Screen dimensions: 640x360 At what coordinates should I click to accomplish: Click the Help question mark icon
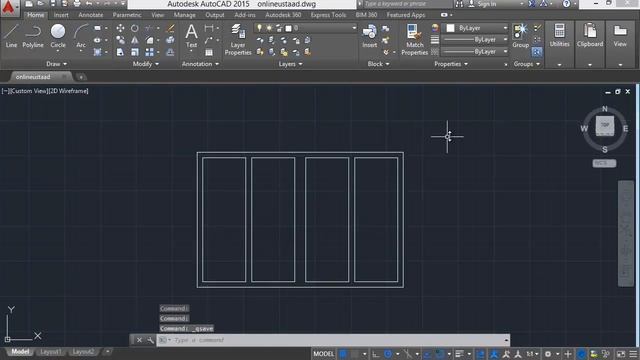566,4
